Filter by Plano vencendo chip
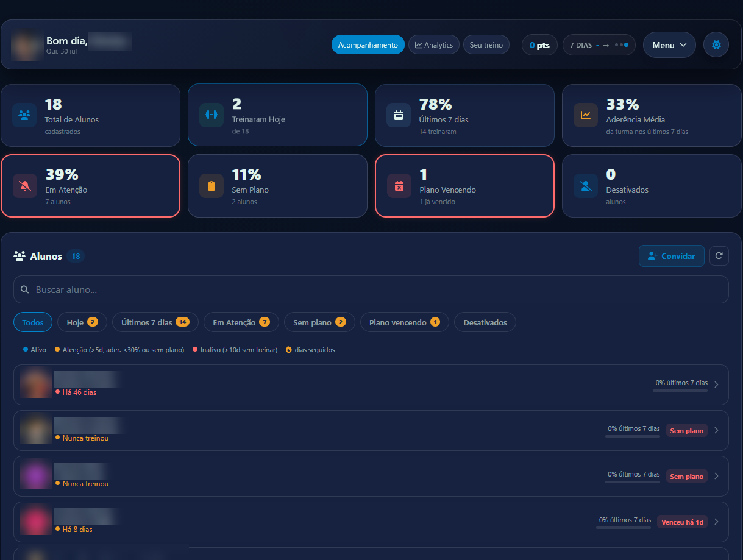 [405, 322]
